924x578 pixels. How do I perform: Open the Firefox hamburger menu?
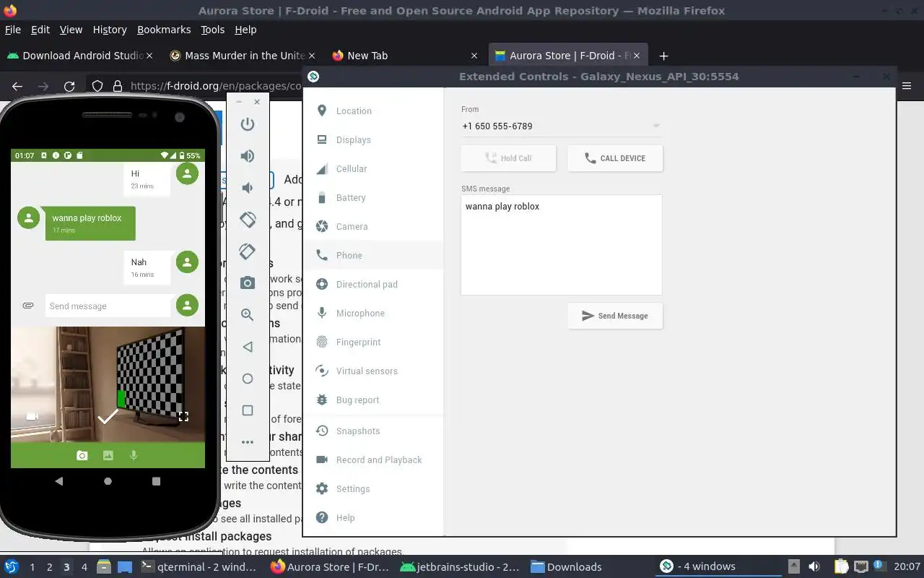click(x=907, y=86)
